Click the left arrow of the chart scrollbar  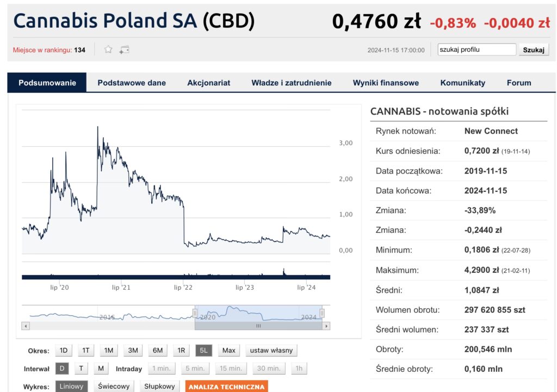(25, 326)
